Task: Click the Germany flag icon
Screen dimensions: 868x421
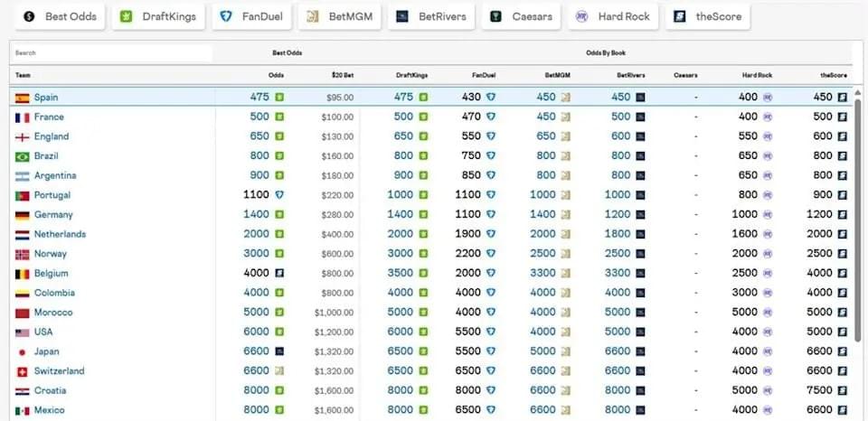Action: click(22, 215)
